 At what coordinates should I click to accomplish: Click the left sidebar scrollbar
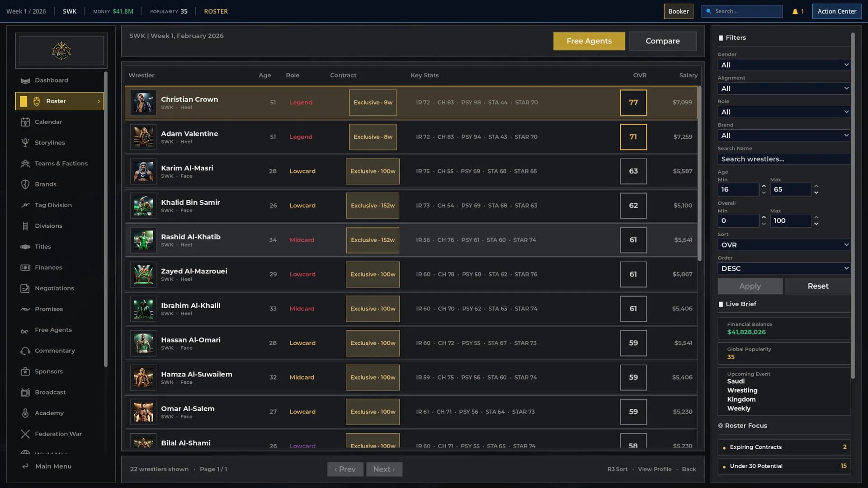tap(106, 219)
